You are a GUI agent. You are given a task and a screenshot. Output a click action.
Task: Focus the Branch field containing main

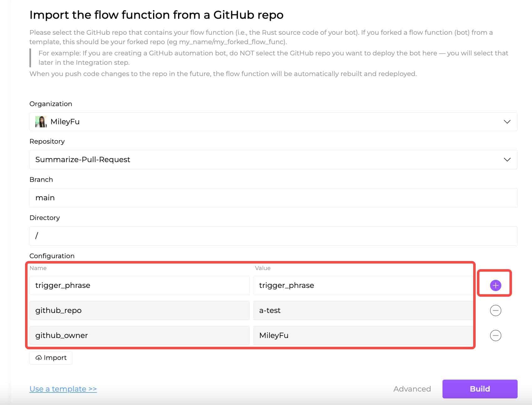(273, 198)
